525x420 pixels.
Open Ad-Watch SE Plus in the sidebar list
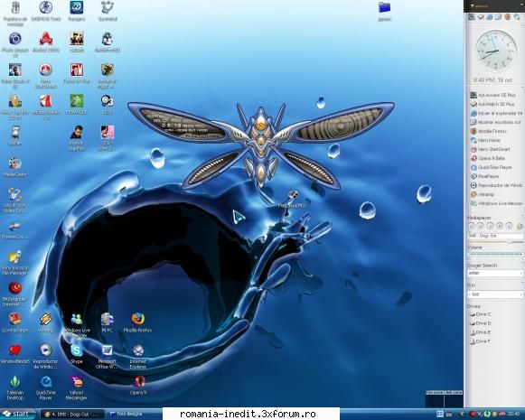(492, 104)
